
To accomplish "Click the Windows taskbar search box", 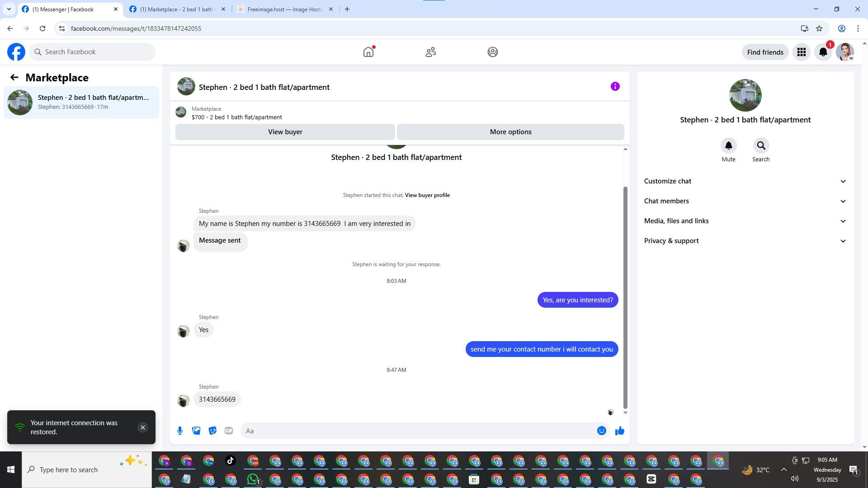I will coord(87,470).
